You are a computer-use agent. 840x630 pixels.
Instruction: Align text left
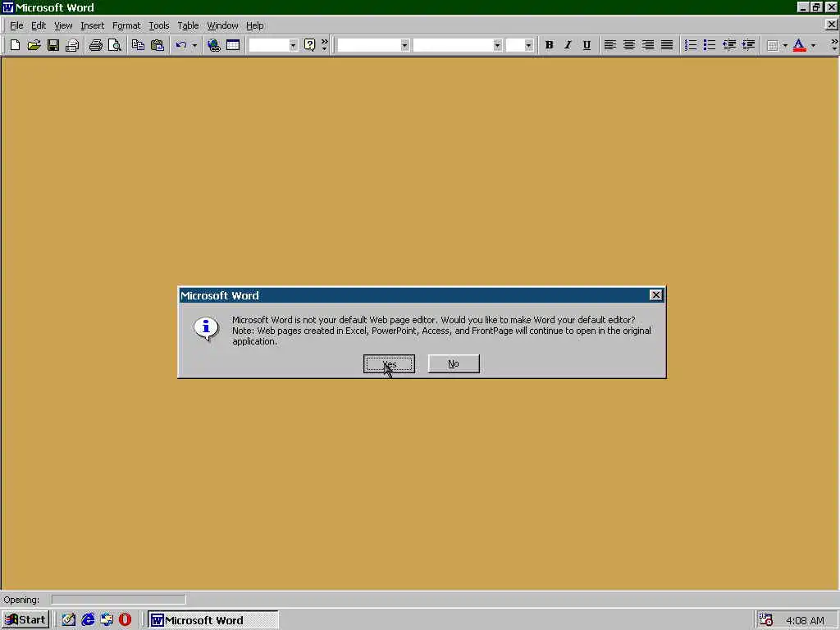pyautogui.click(x=609, y=45)
